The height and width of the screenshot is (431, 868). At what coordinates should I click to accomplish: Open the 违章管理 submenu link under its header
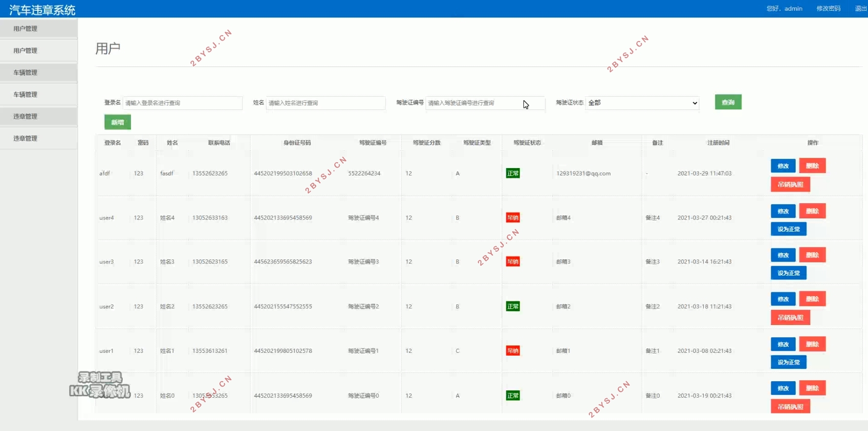(39, 138)
